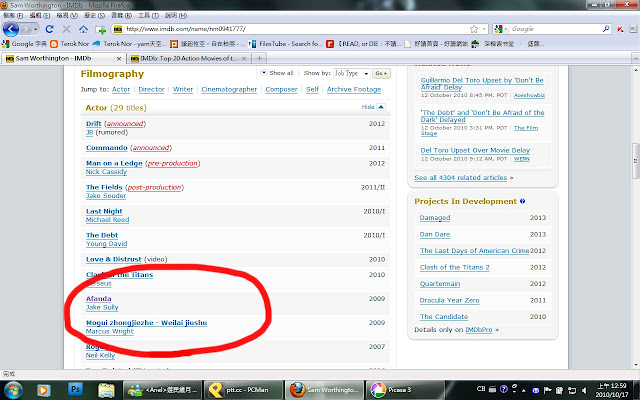
Task: Close the Sam Worthington - IMDb tab
Action: point(119,59)
